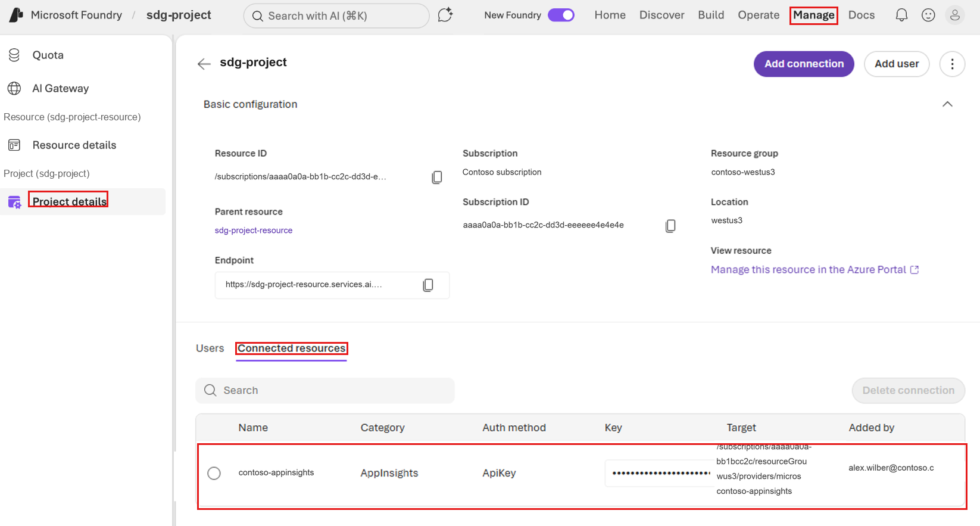The image size is (980, 526).
Task: Open the Manage tab
Action: click(814, 15)
